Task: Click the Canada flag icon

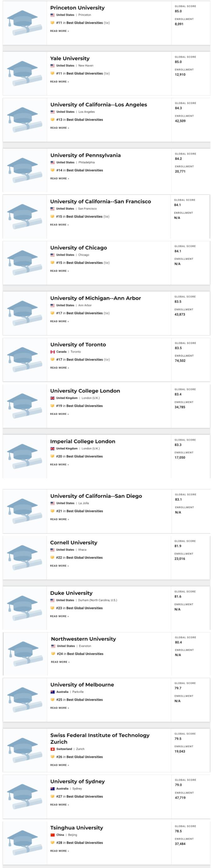Action: click(52, 352)
